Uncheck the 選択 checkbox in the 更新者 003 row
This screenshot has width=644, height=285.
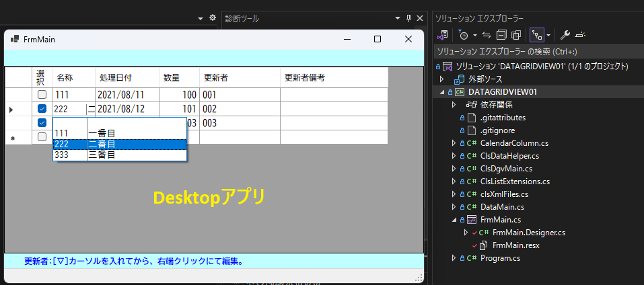pos(42,122)
